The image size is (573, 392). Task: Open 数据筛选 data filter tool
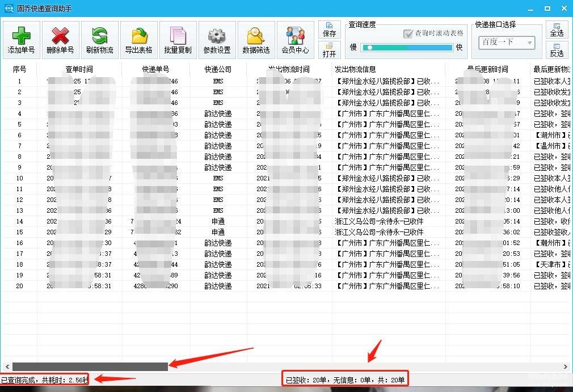pyautogui.click(x=256, y=40)
